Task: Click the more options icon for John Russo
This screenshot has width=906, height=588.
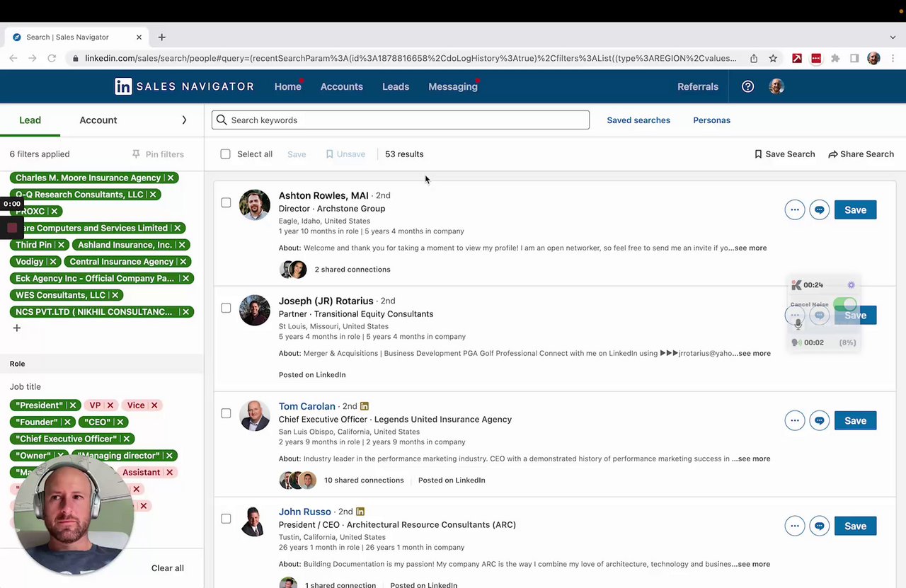Action: tap(795, 526)
